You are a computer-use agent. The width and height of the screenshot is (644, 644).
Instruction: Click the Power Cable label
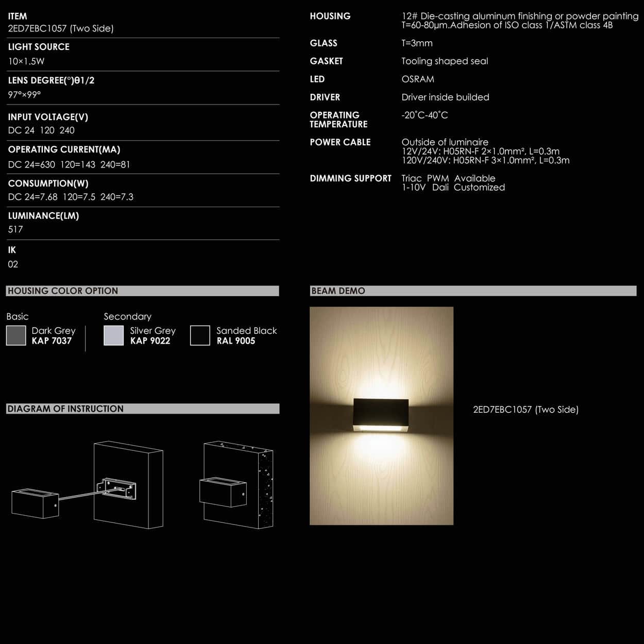[340, 142]
